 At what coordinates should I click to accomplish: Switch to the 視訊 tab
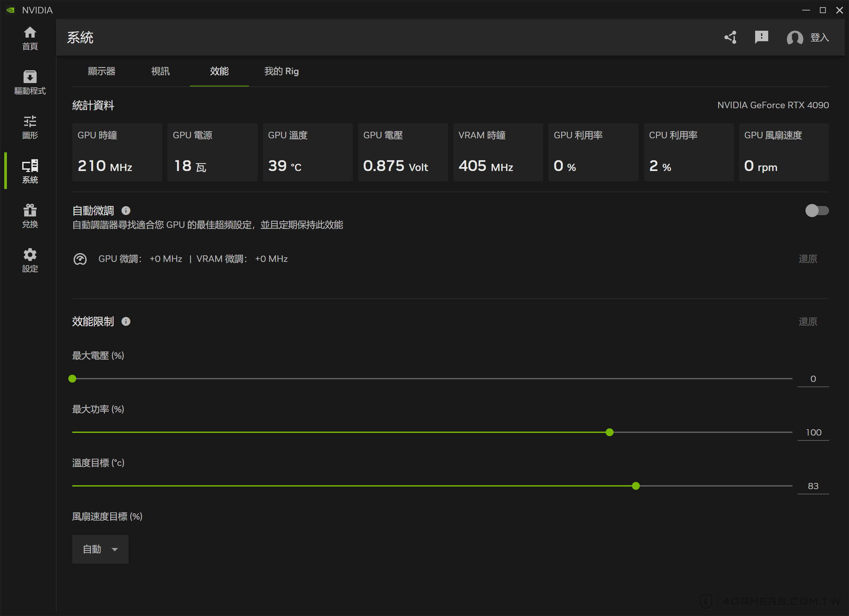coord(160,71)
